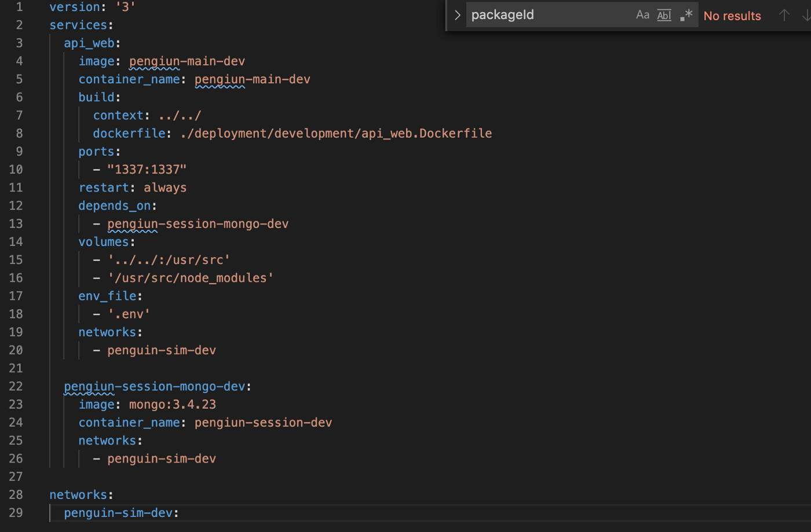Click 'dockerfile' key on line 8

pos(129,133)
